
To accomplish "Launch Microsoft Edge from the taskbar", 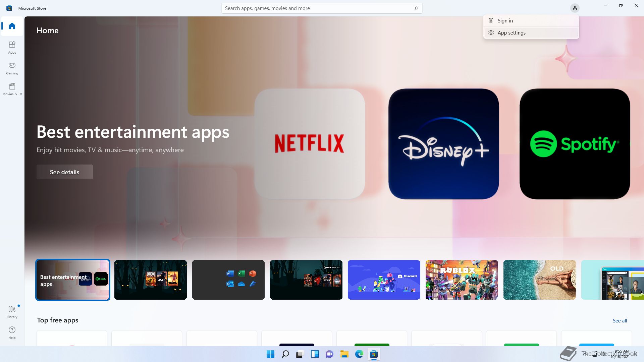I will tap(359, 354).
